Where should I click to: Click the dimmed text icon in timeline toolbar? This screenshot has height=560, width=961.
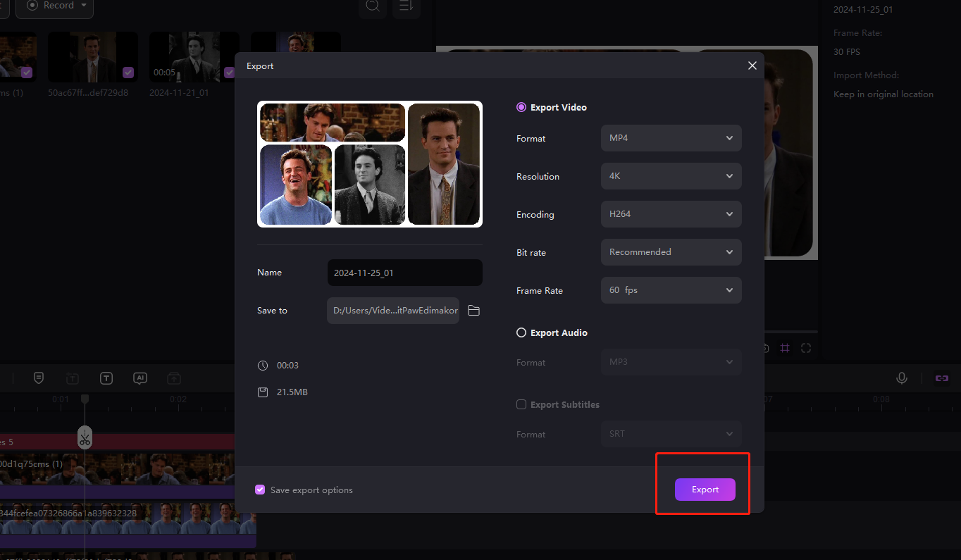73,378
